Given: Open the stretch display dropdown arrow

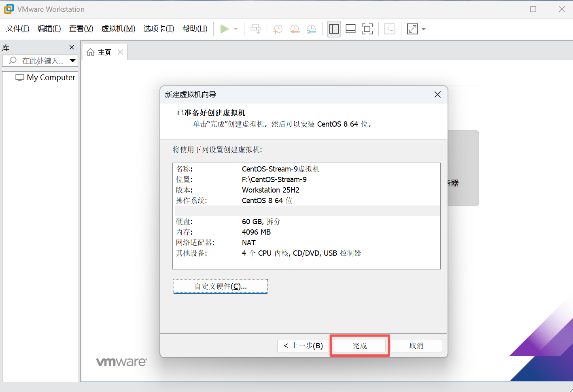Looking at the screenshot, I should click(x=424, y=29).
